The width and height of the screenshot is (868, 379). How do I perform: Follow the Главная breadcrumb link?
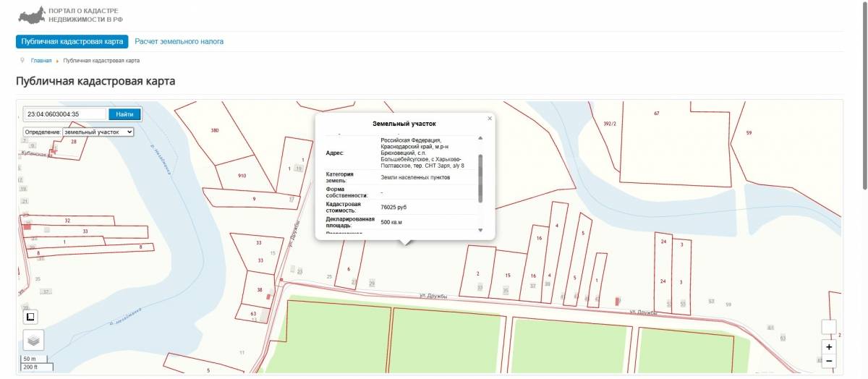(x=41, y=61)
